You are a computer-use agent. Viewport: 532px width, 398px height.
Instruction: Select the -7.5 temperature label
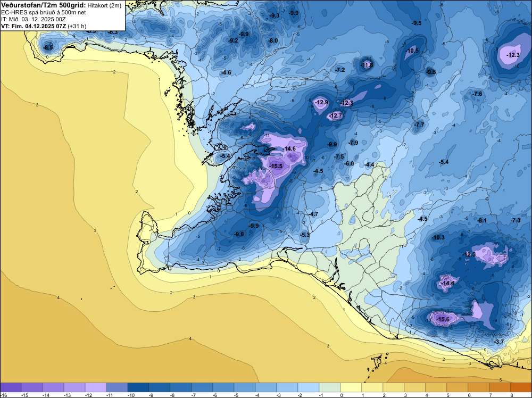pos(339,156)
